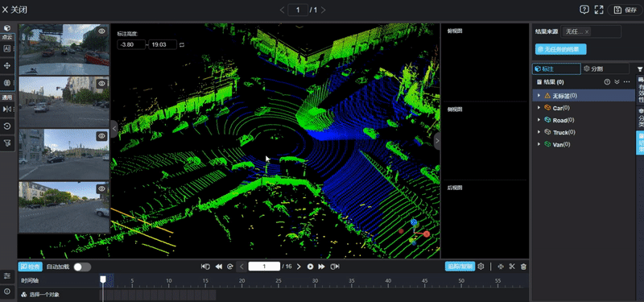Click the 无任务的结果 button

[x=560, y=49]
